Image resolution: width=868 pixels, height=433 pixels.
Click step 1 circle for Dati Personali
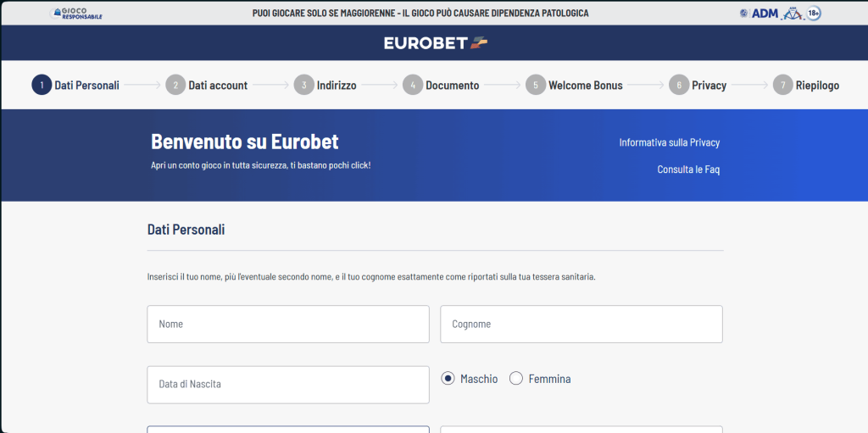42,86
